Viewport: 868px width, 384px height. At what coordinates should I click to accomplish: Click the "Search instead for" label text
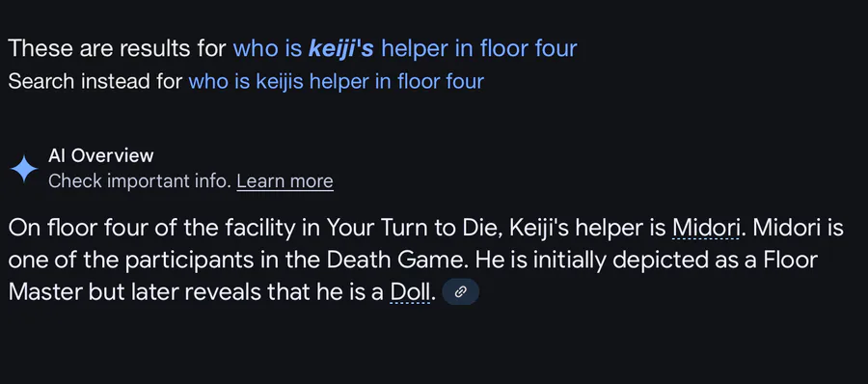(x=95, y=81)
